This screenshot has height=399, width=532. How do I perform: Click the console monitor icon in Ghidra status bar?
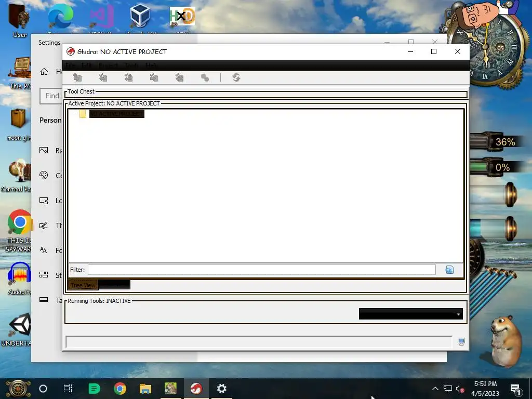(x=461, y=342)
